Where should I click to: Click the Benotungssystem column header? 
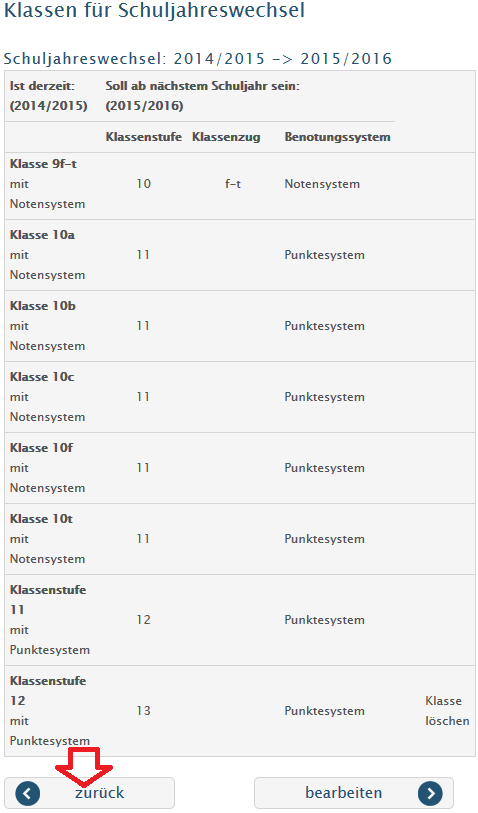[338, 137]
